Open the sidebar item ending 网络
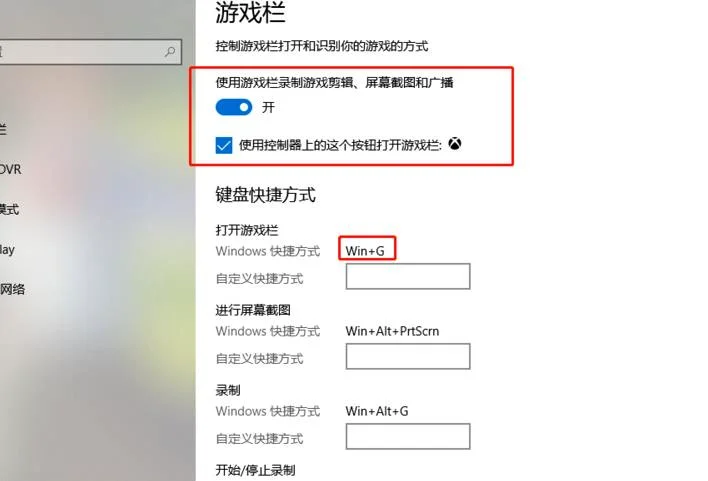This screenshot has height=481, width=708. tap(12, 289)
